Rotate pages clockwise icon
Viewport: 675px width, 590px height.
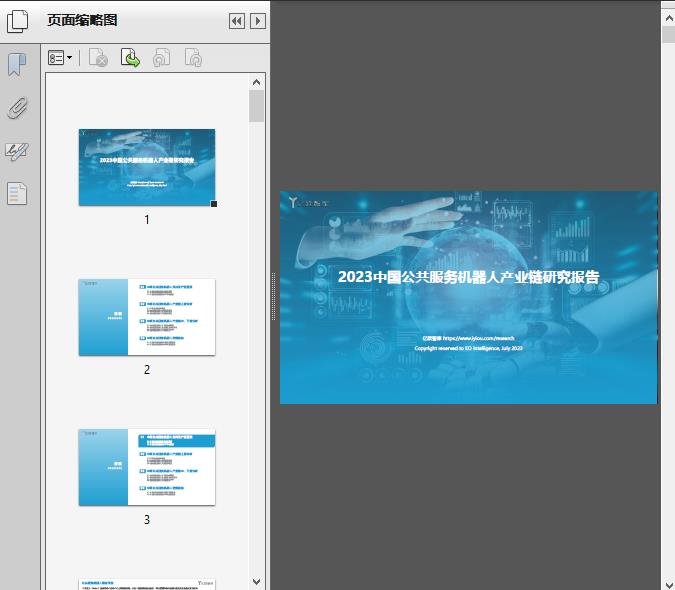pyautogui.click(x=193, y=58)
